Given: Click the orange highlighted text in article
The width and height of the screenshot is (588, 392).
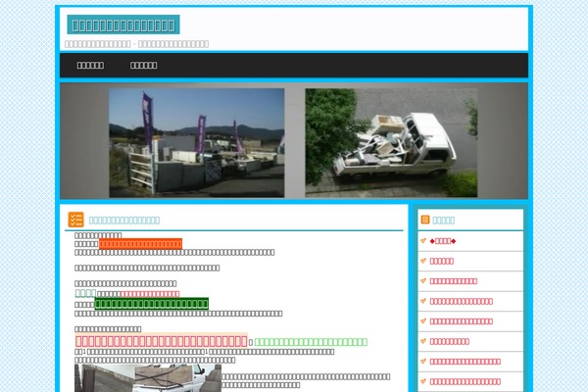Looking at the screenshot, I should click(141, 244).
